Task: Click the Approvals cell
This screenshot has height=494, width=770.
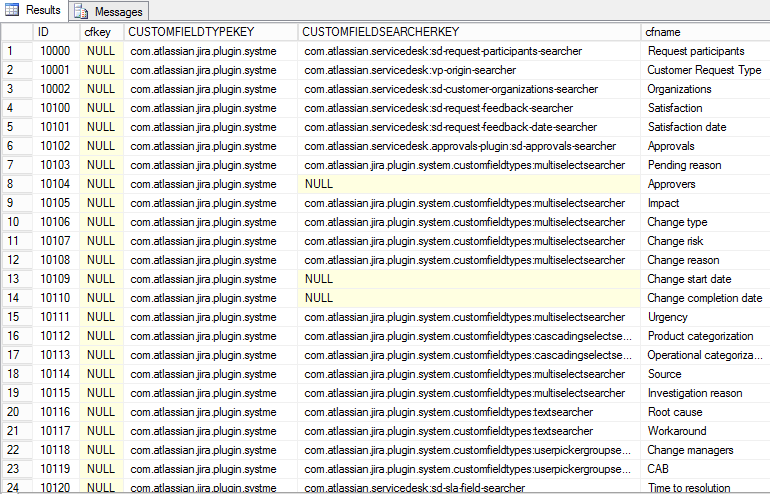Action: [705, 146]
